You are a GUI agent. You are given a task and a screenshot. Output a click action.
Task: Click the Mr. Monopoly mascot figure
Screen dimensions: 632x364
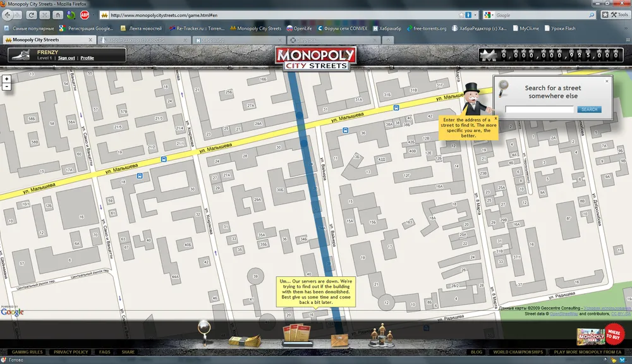[x=475, y=99]
